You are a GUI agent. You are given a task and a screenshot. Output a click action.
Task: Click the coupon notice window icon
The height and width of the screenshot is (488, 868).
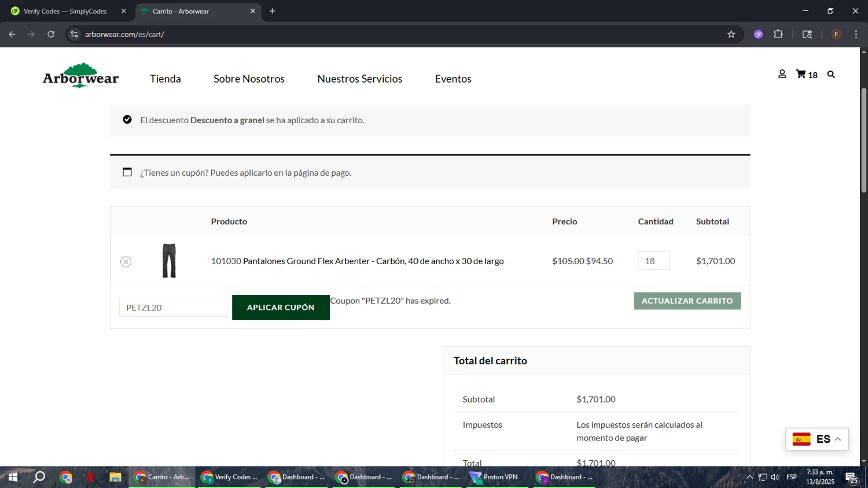click(127, 172)
